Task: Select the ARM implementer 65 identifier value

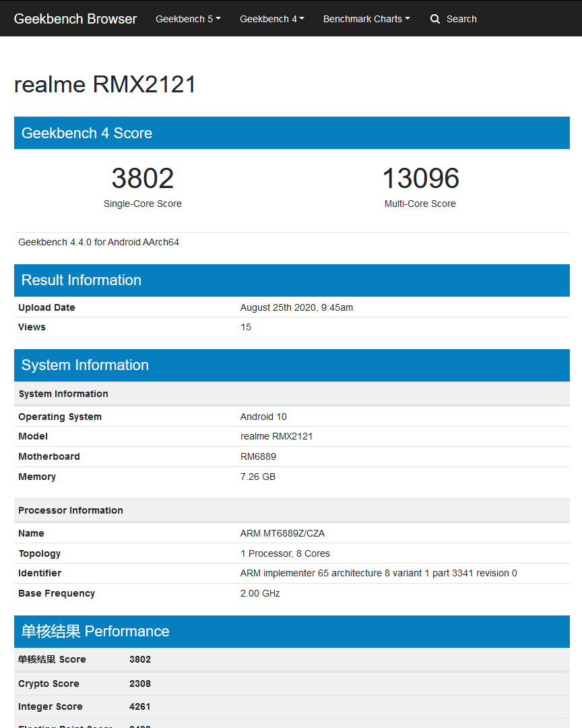Action: click(x=379, y=574)
